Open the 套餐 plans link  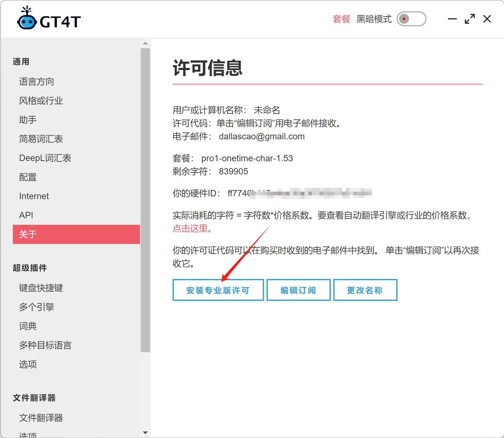[340, 19]
